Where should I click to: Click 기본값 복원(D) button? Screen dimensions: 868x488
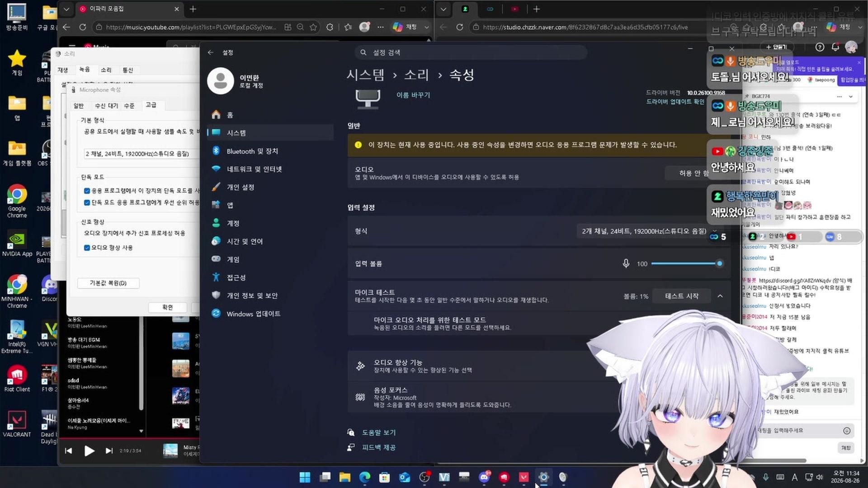[108, 283]
